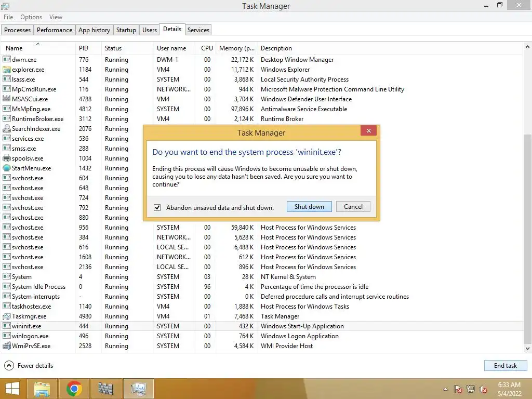The image size is (532, 399).
Task: Collapse to Fewer details
Action: 29,365
